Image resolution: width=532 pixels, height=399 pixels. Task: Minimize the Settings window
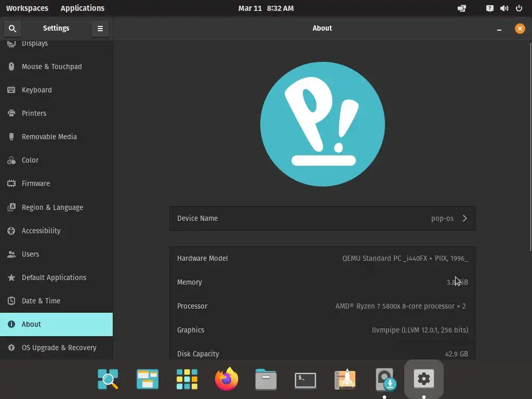pyautogui.click(x=499, y=29)
